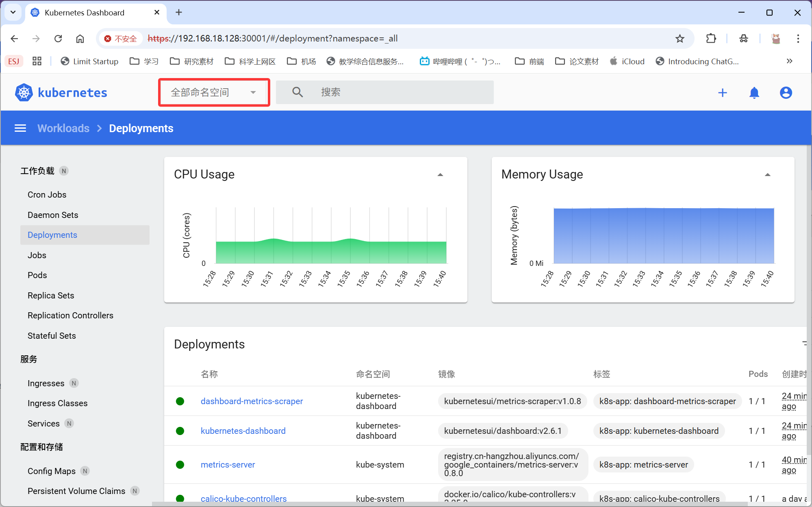Open the dashboard-metrics-scraper deployment link
Screen dimensions: 812x507
(x=252, y=401)
